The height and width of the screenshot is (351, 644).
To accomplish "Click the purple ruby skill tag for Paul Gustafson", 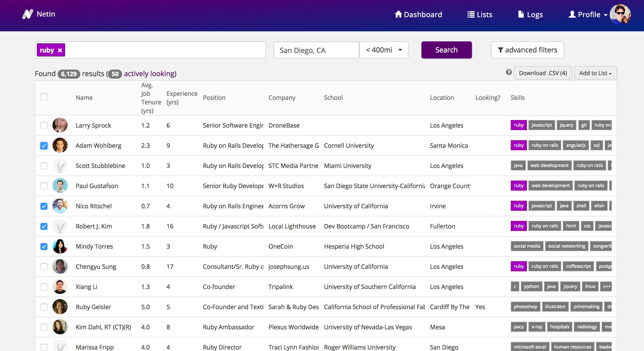I will [519, 186].
